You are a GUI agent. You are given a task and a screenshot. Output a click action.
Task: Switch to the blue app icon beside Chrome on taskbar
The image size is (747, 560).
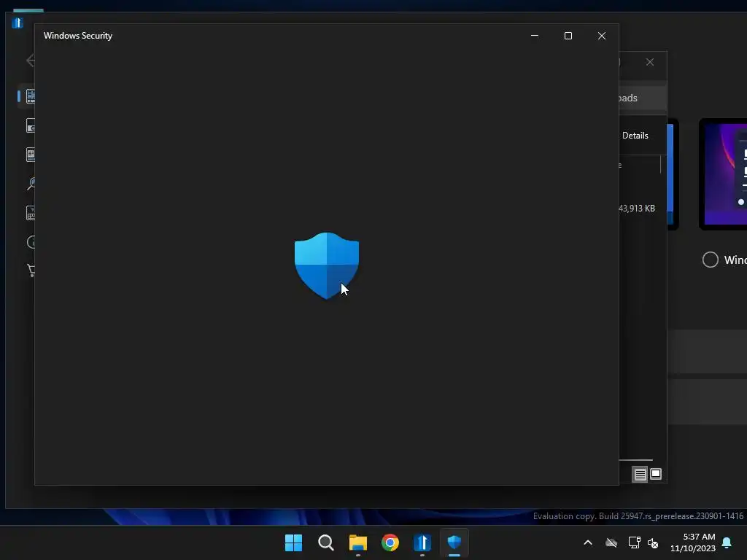[x=422, y=542]
